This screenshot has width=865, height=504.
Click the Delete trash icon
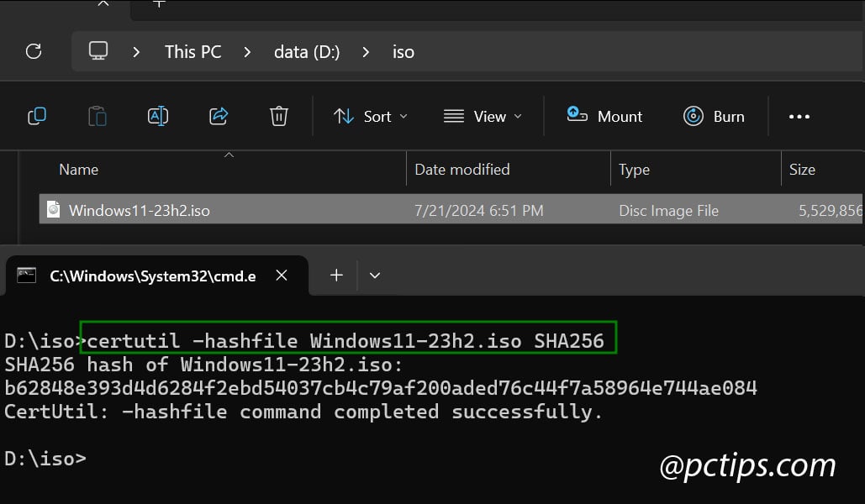coord(279,116)
